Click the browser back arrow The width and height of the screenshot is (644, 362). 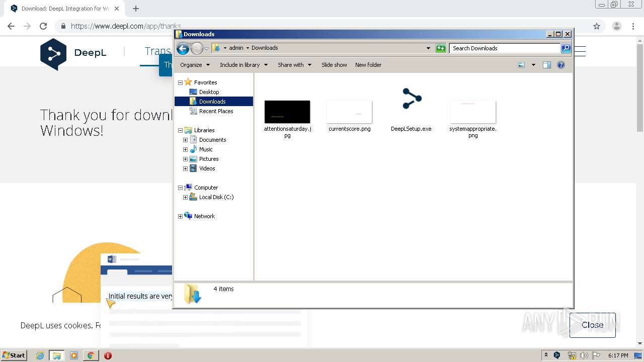click(x=11, y=26)
